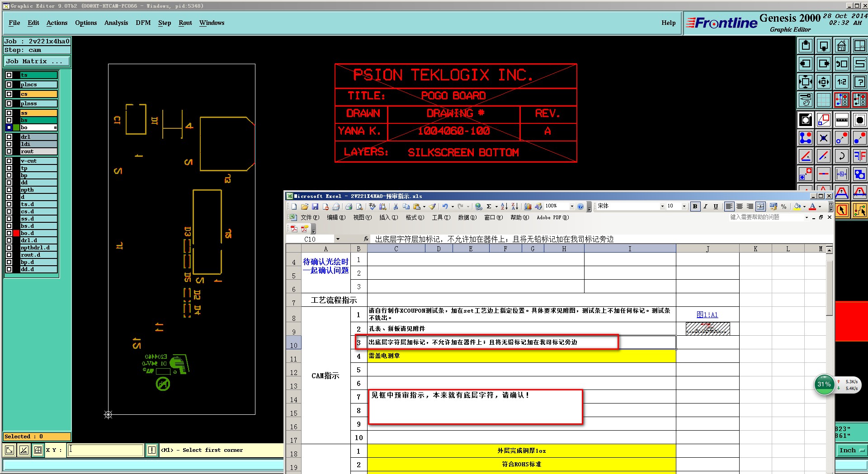
Task: Click the 1:2 zoom scale icon
Action: 842,82
